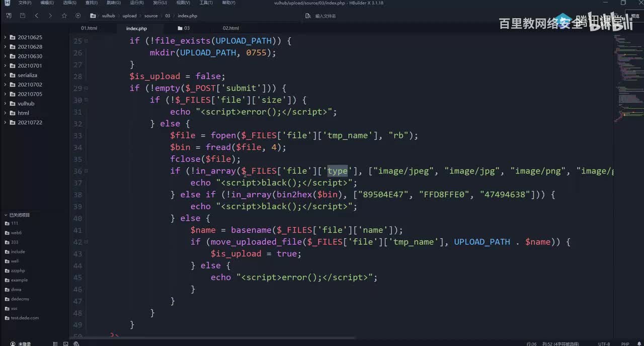Viewport: 644px width, 346px height.
Task: Switch to the index.php tab
Action: (x=136, y=28)
